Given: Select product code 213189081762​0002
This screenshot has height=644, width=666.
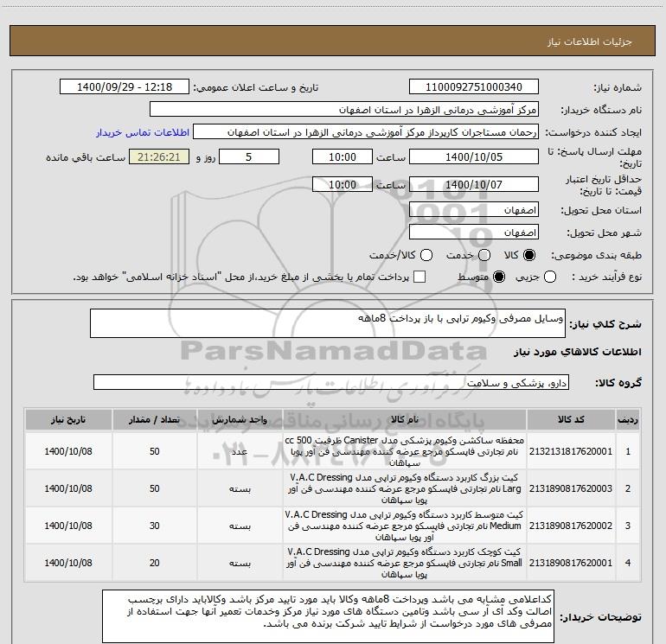Looking at the screenshot, I should pos(571,526).
